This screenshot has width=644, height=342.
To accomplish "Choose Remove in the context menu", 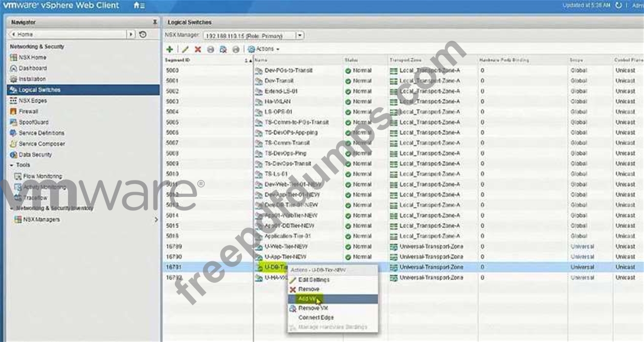I will [x=308, y=289].
